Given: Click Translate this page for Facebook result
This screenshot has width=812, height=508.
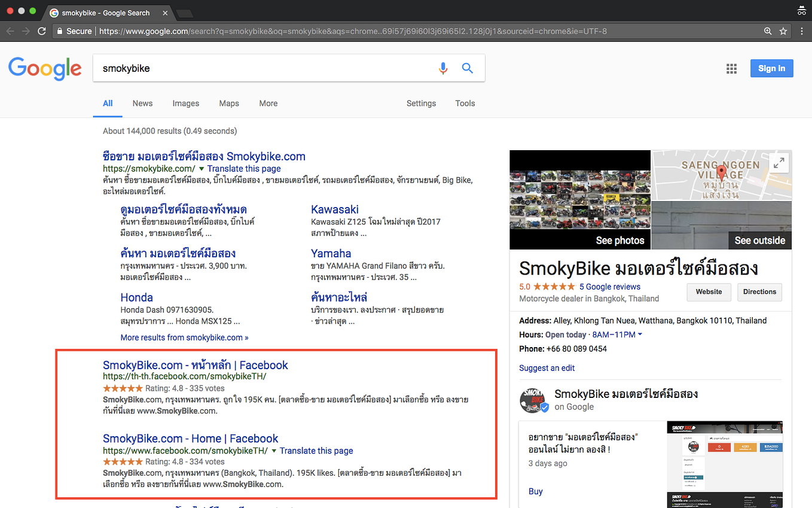Looking at the screenshot, I should coord(316,451).
